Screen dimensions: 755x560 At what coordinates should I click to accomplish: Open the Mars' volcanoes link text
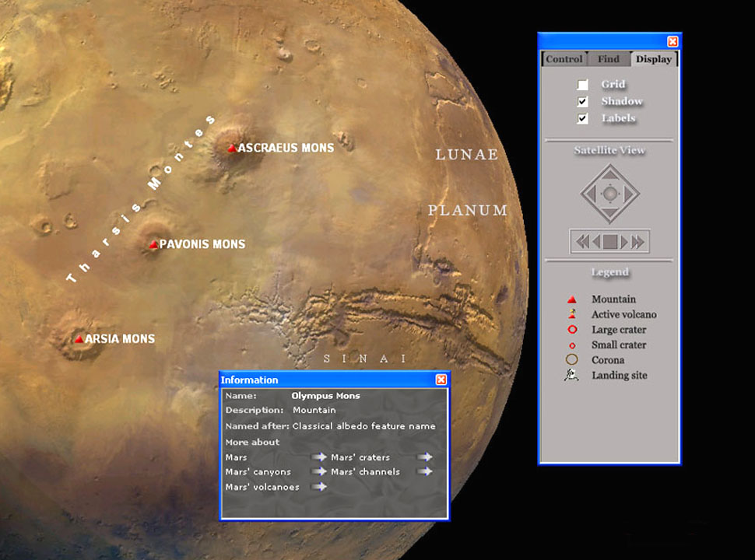(x=262, y=487)
